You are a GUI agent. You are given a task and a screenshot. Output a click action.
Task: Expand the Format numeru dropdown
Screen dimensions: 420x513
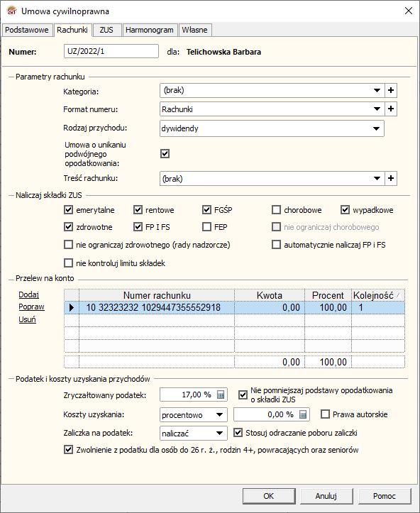click(377, 109)
